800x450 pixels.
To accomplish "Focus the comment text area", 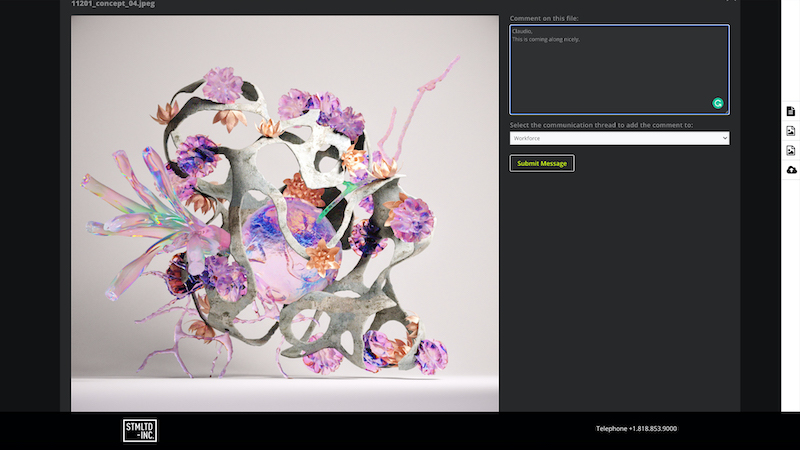I will tap(619, 75).
